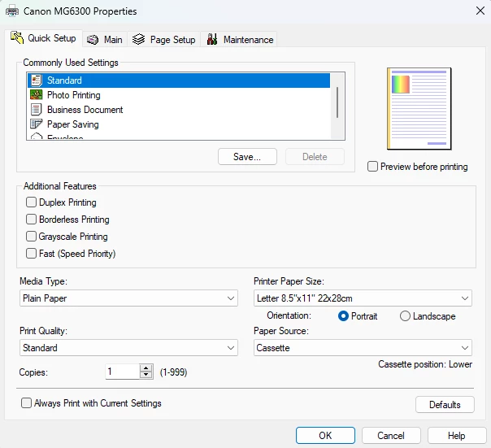Switch to the Maintenance tab

click(240, 40)
